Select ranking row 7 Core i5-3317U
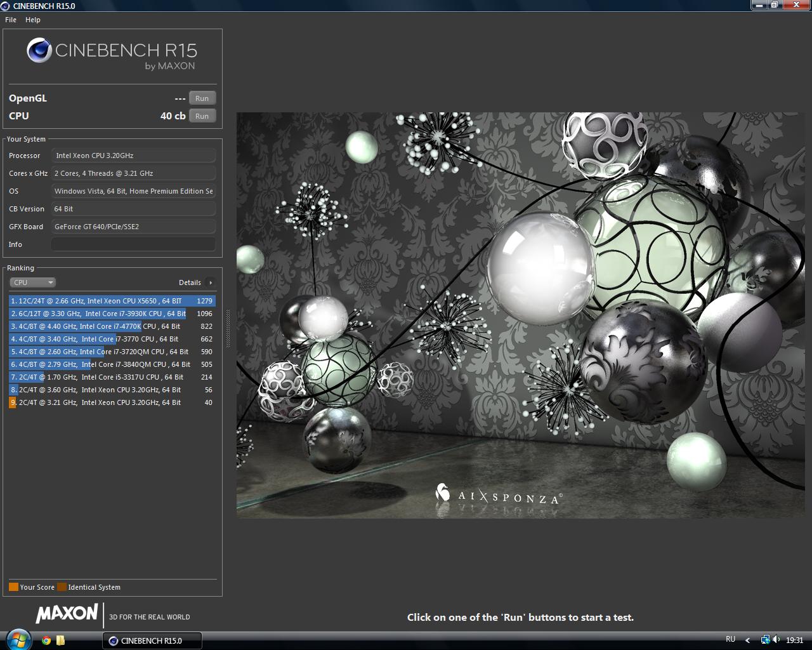 click(x=112, y=377)
